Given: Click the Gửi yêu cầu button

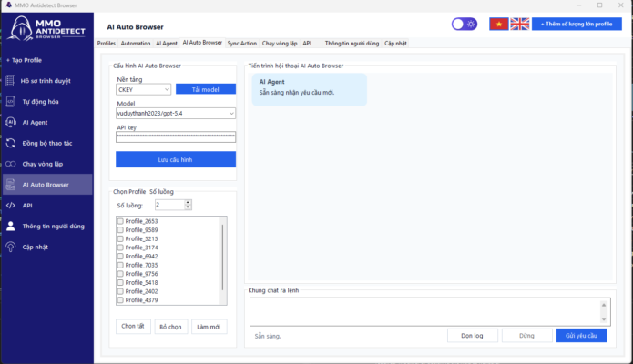Looking at the screenshot, I should tap(581, 336).
